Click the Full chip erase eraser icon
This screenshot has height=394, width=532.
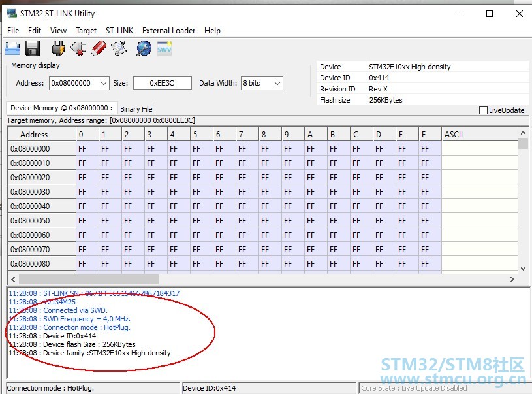[x=99, y=48]
